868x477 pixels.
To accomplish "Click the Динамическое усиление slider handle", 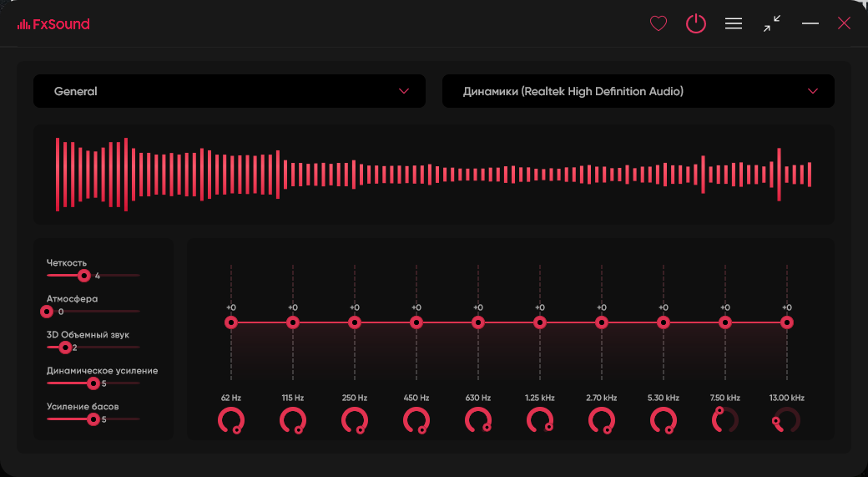I will pos(93,383).
